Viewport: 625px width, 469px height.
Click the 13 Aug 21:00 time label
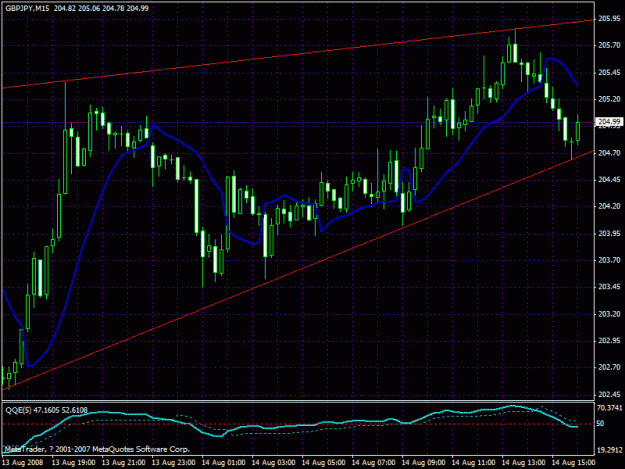pyautogui.click(x=124, y=463)
